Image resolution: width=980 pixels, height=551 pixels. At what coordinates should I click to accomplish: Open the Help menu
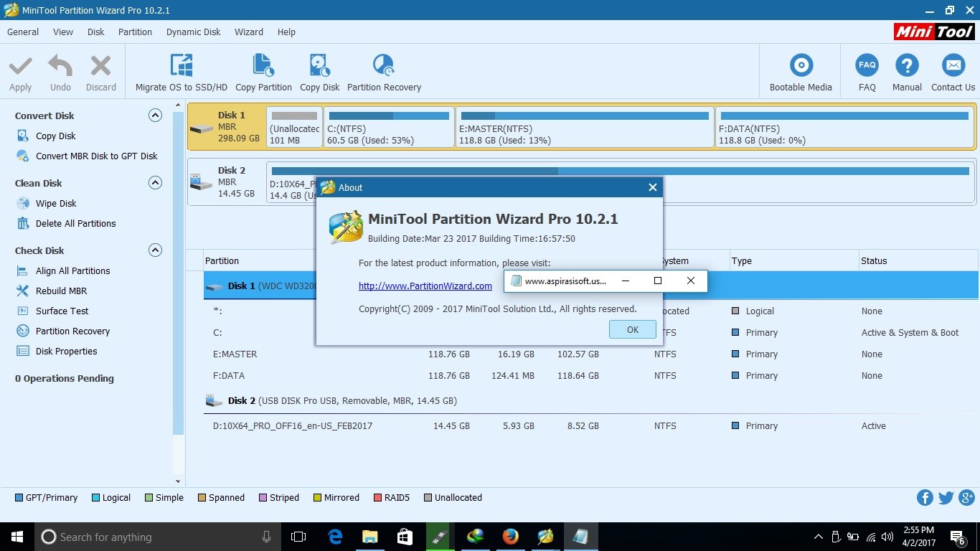click(286, 32)
